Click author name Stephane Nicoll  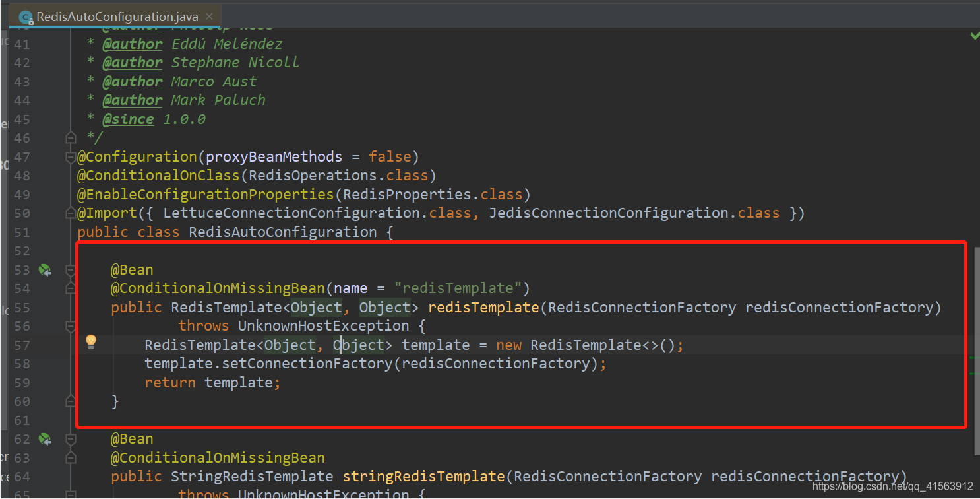[235, 63]
